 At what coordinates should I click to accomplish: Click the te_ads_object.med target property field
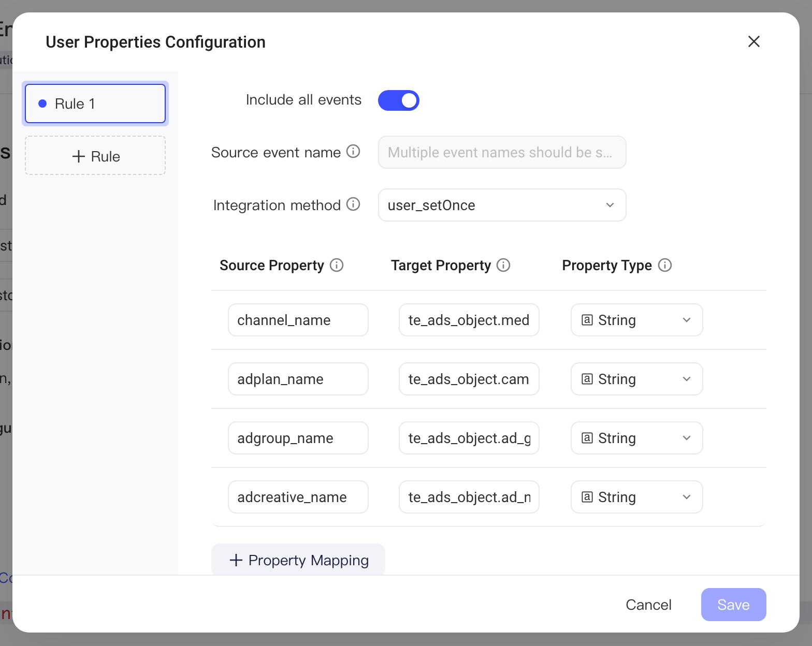(469, 320)
